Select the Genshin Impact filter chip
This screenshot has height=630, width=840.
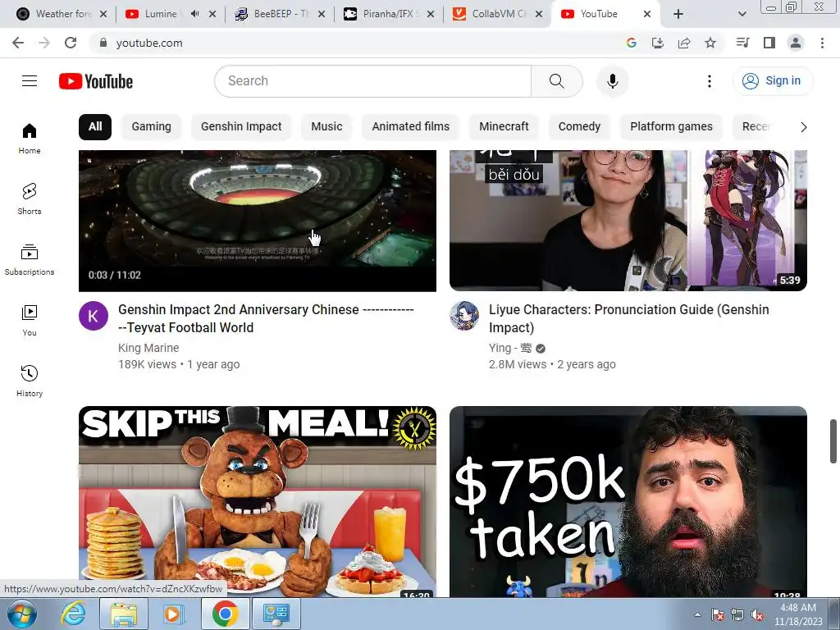point(241,127)
